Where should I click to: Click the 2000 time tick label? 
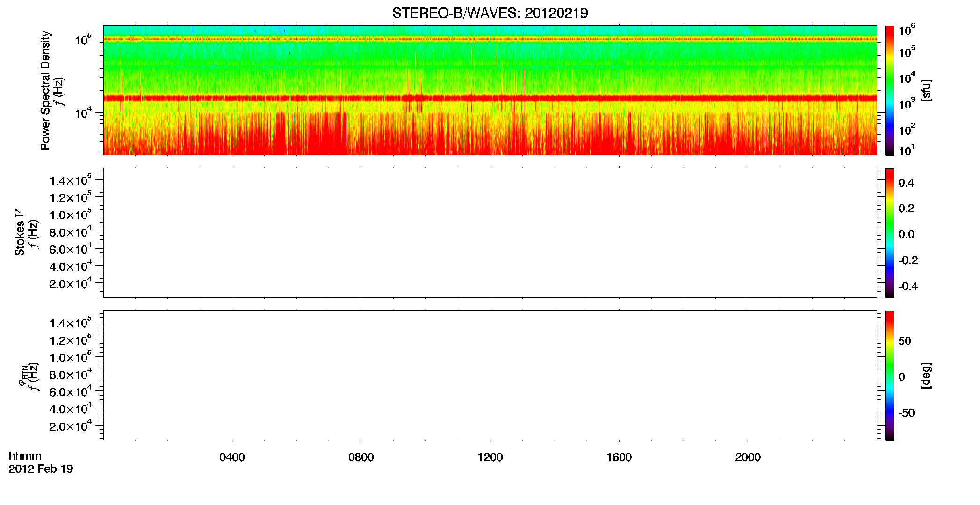(x=748, y=457)
